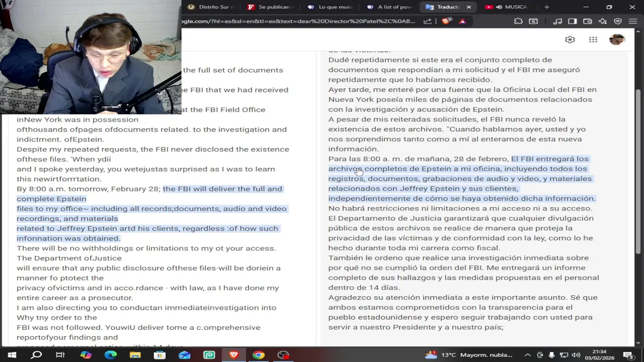Click the microphone tray icon

point(551,355)
